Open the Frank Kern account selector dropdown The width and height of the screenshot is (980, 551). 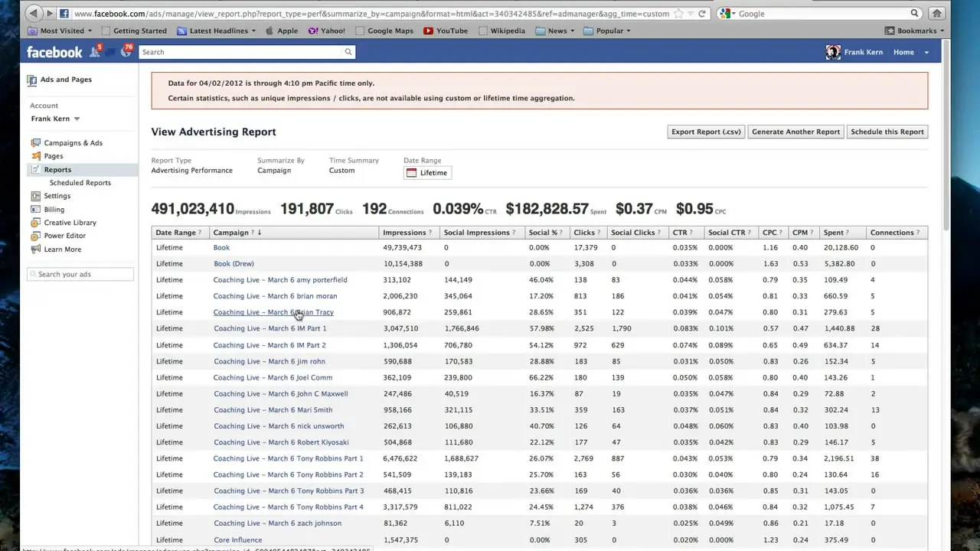[56, 119]
